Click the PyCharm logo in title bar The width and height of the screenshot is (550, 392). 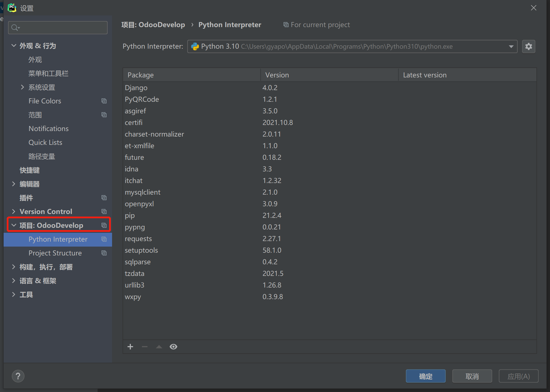tap(12, 8)
